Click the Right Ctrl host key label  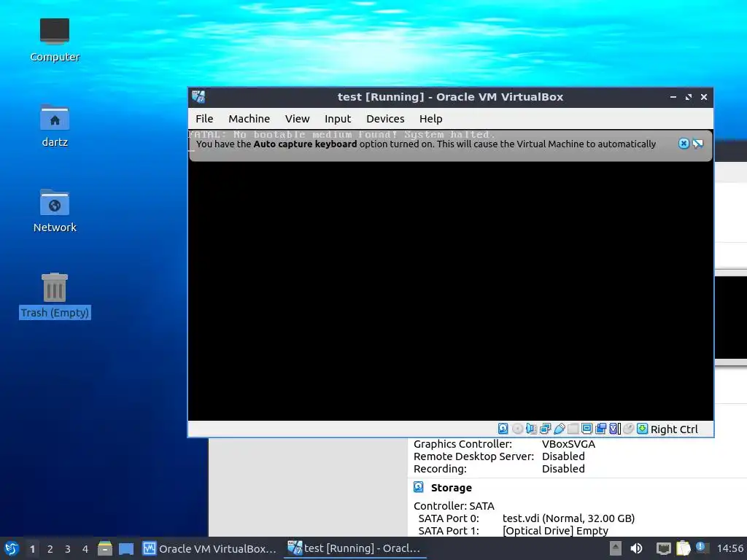[674, 429]
